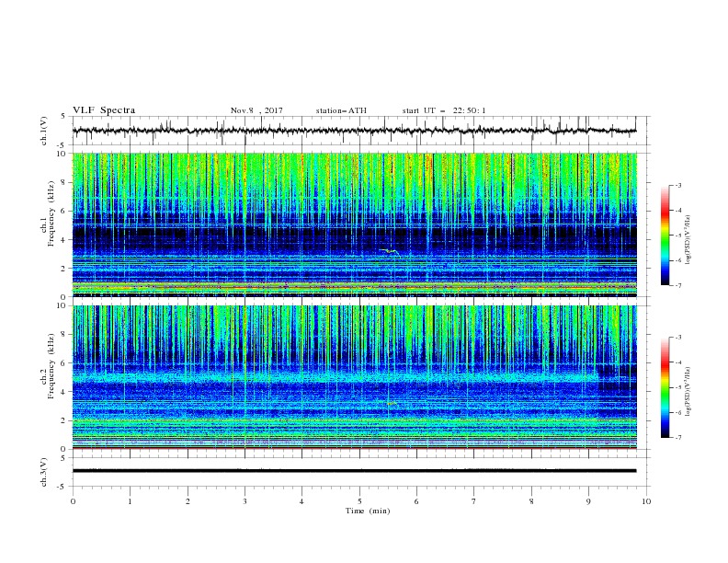Image resolution: width=728 pixels, height=563 pixels.
Task: Click the yellow whistler trace in ch.1 spectrogram
Action: click(390, 252)
